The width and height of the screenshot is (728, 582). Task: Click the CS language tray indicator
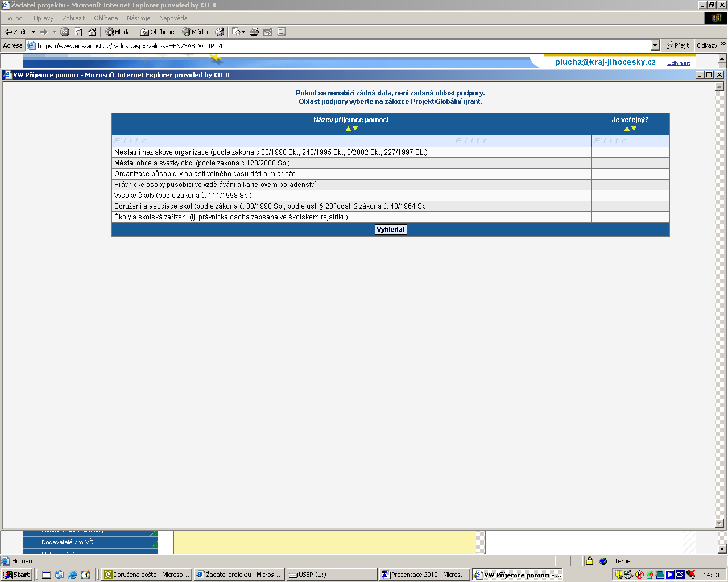680,575
